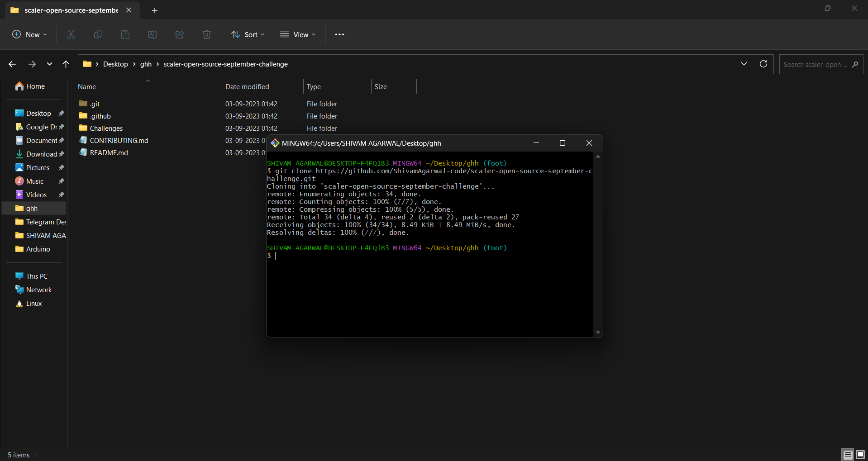Open the Sort dropdown
The image size is (868, 461).
(x=247, y=34)
